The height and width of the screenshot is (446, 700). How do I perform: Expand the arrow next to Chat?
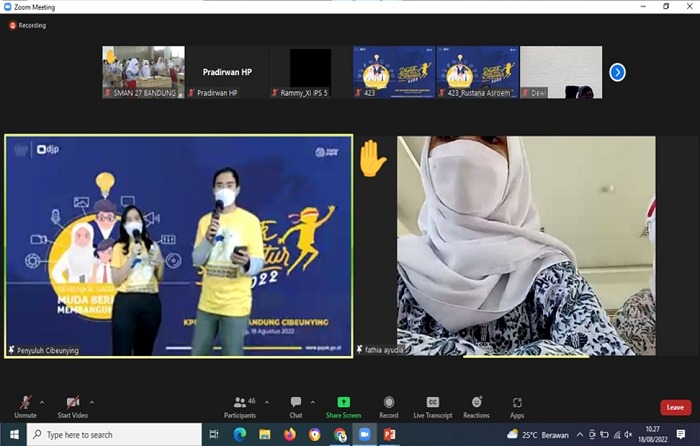coord(312,402)
